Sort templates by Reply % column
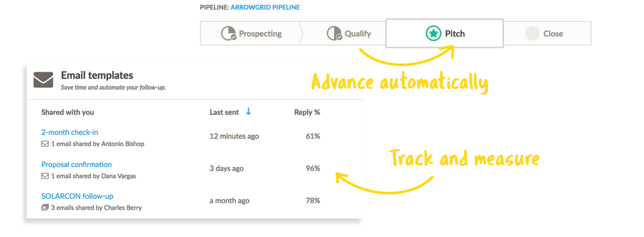 [307, 112]
